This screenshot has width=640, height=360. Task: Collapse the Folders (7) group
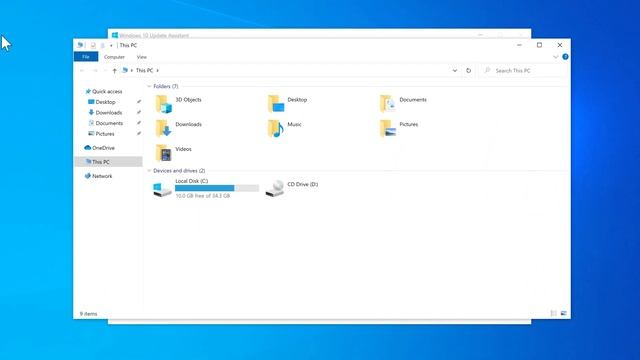tap(149, 87)
